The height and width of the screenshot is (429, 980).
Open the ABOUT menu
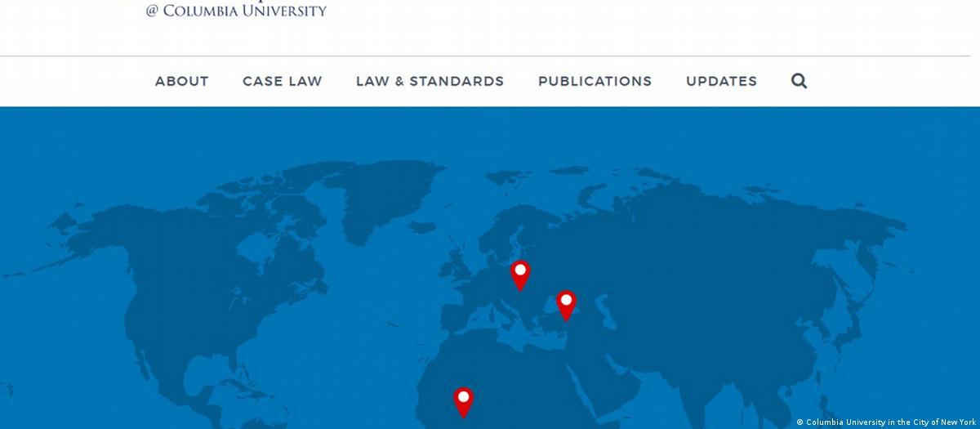(182, 81)
